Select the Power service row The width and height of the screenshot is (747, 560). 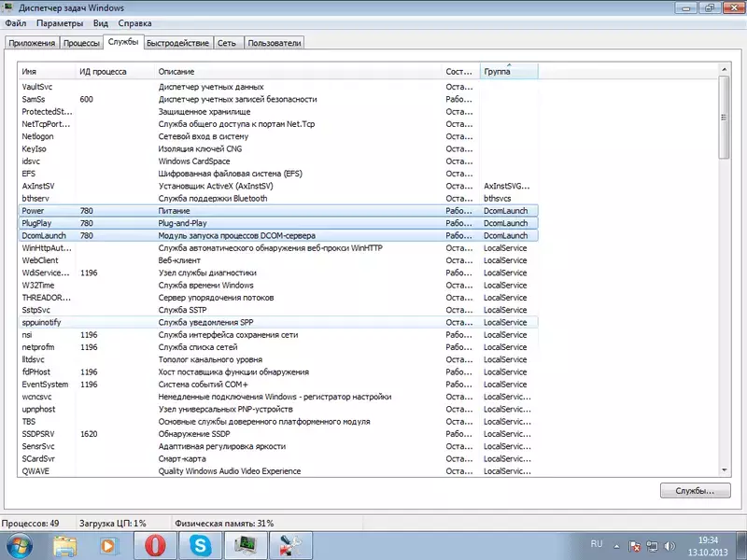278,211
